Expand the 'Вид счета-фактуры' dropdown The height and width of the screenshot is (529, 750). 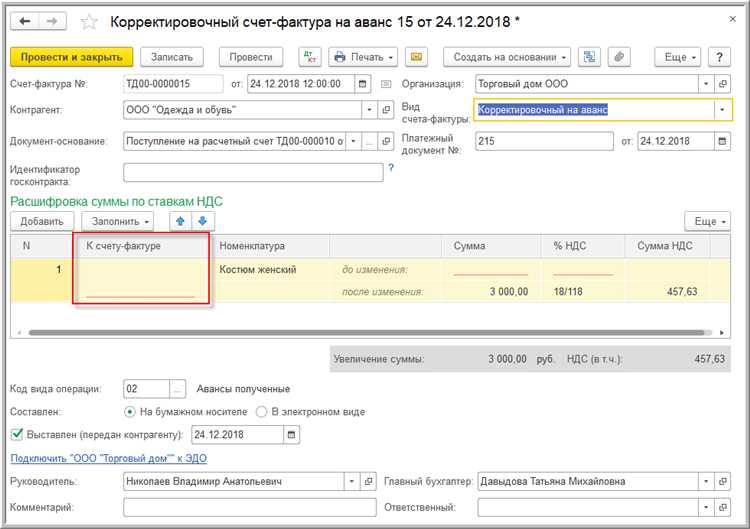(x=722, y=110)
